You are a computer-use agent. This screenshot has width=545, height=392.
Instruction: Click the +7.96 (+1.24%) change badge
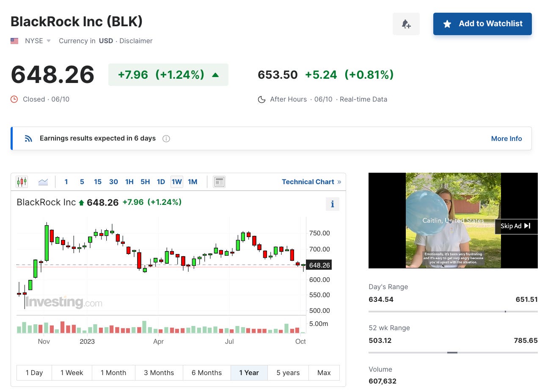click(168, 75)
